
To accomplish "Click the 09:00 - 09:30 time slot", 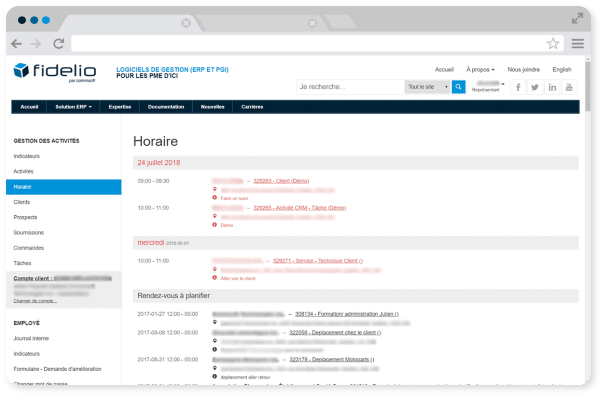I will tap(153, 181).
